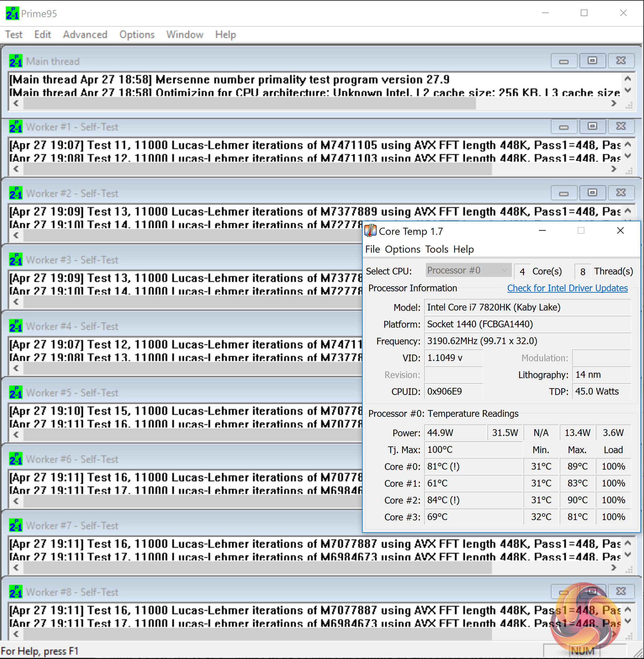Click the Worker #1 scroll up arrow
The width and height of the screenshot is (644, 659).
[628, 145]
